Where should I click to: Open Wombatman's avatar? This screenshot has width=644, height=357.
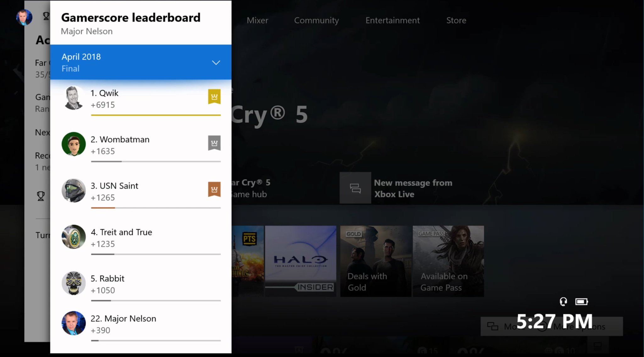[74, 144]
